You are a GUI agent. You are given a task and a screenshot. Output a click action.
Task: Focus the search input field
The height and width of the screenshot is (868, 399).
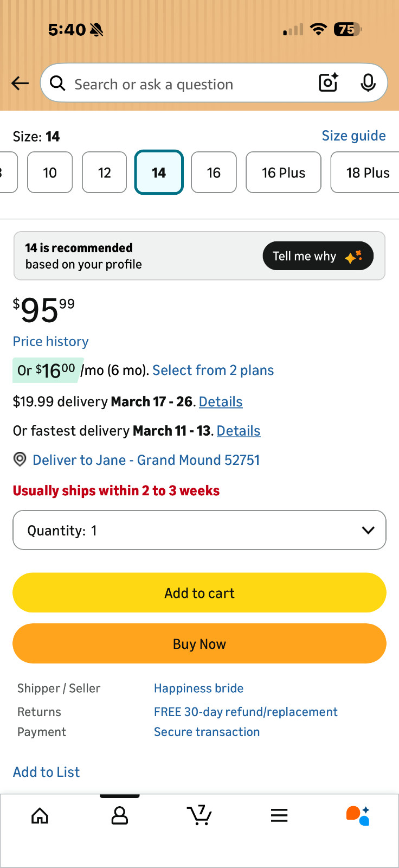pyautogui.click(x=184, y=84)
